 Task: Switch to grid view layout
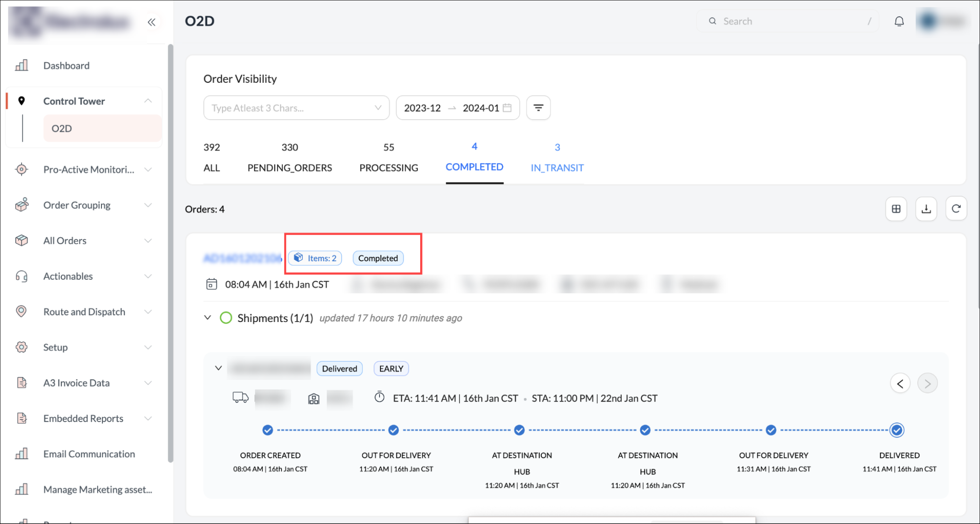tap(896, 209)
